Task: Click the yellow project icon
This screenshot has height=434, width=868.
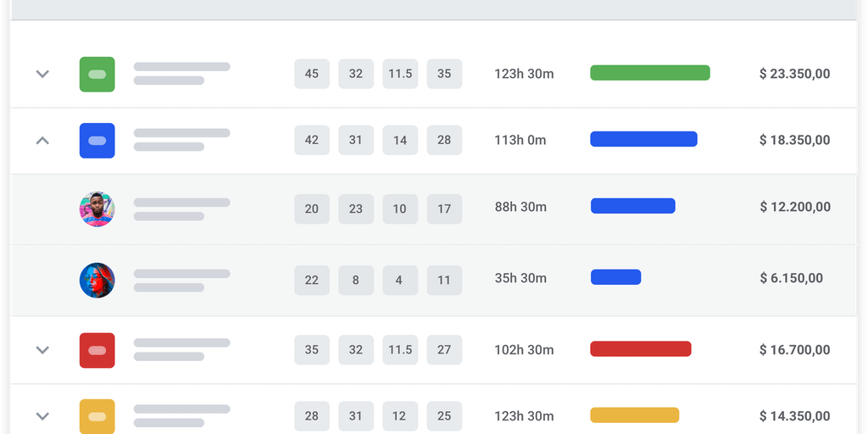Action: pos(97,416)
